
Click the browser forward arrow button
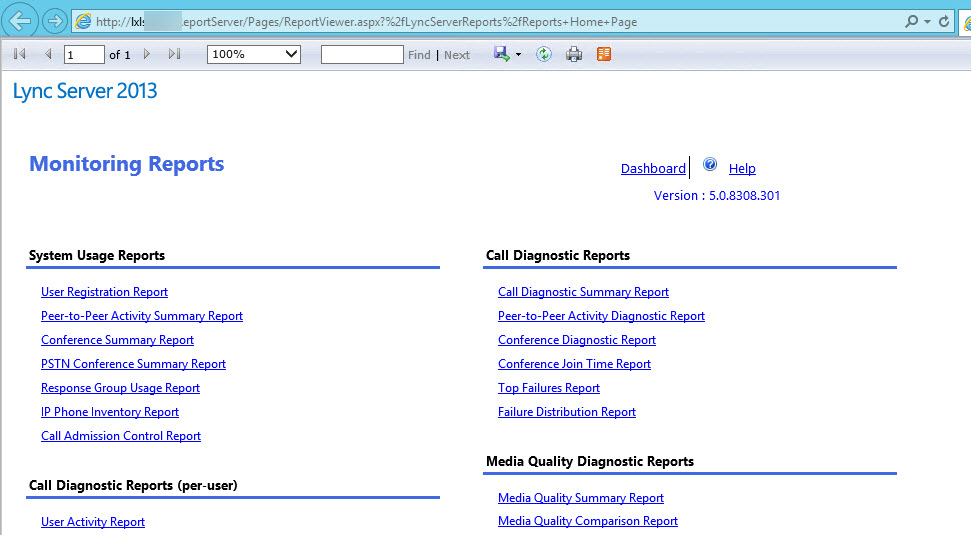pos(55,21)
